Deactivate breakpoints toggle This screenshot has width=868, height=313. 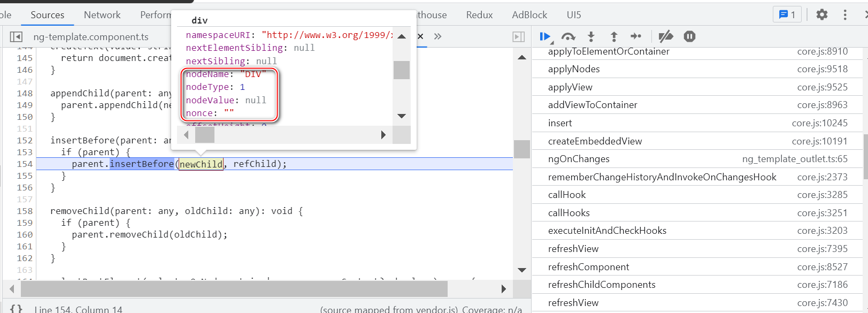[x=666, y=36]
